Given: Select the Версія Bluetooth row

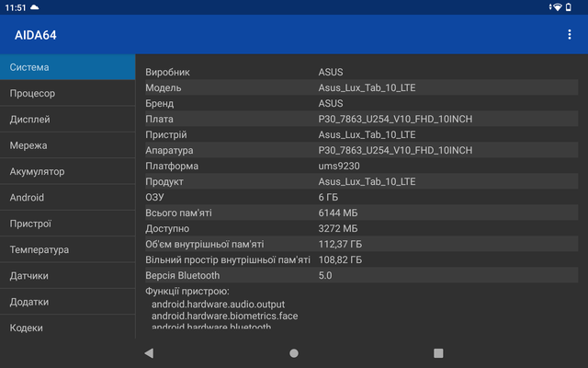Looking at the screenshot, I should pyautogui.click(x=361, y=275).
